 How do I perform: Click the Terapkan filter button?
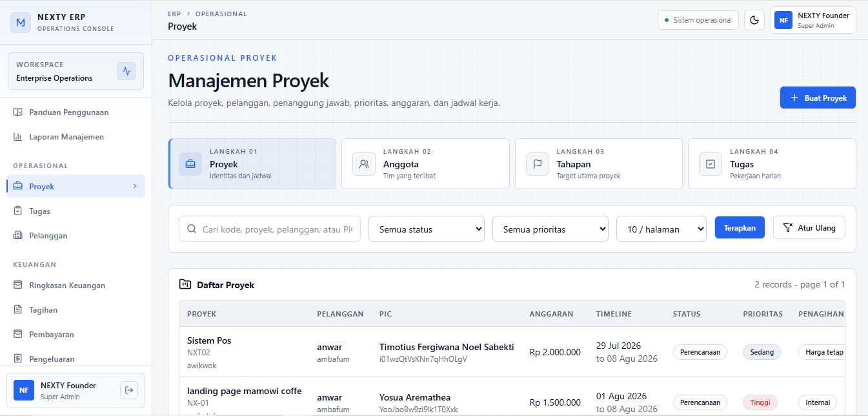[x=740, y=227]
